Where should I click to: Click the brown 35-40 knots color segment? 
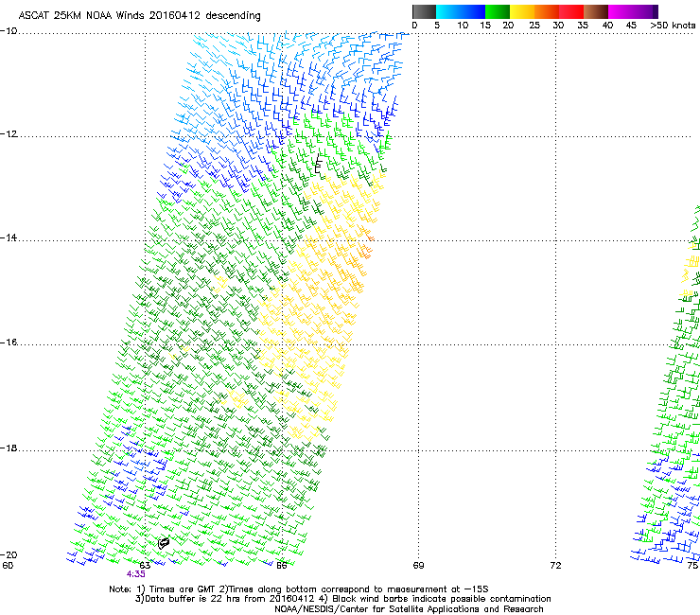(596, 11)
